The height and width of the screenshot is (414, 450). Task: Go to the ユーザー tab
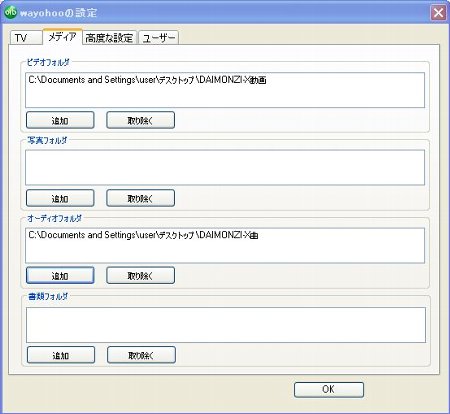pos(159,38)
